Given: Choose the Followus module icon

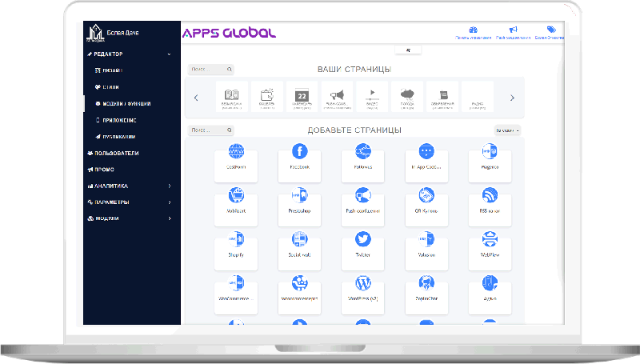Looking at the screenshot, I should point(363,151).
